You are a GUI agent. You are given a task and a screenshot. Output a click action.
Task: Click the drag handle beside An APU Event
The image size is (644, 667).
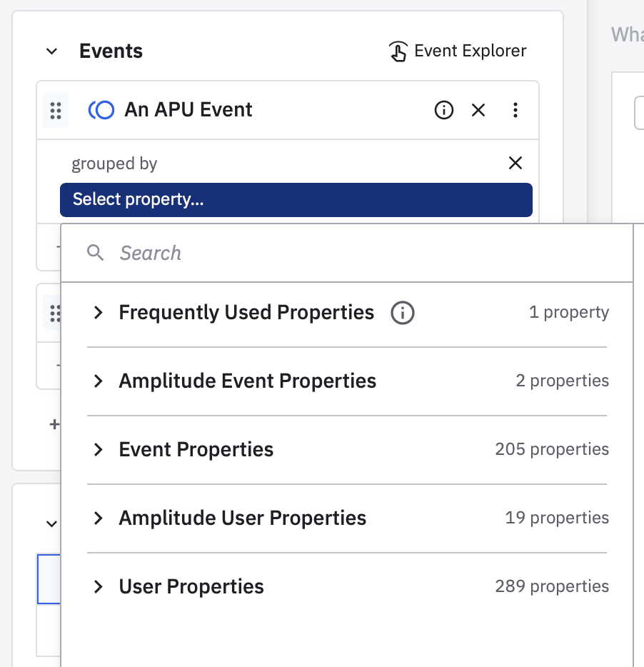(x=56, y=111)
